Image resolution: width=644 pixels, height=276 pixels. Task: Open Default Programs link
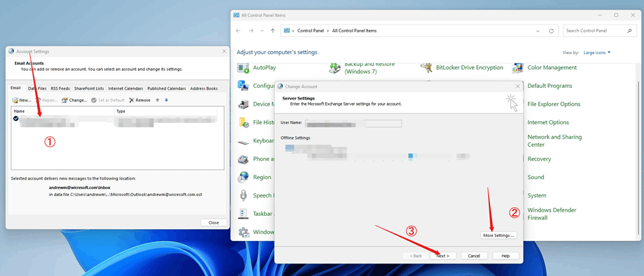(x=550, y=86)
